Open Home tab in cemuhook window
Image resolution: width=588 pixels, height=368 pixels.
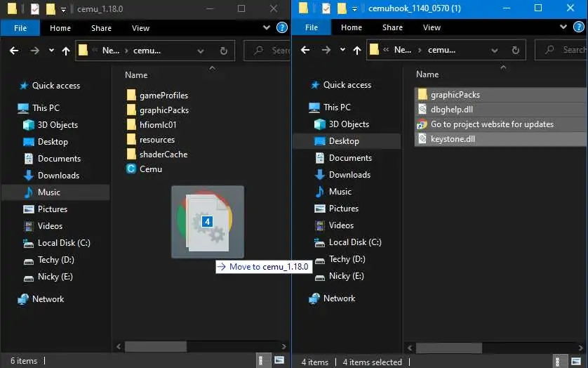click(352, 27)
